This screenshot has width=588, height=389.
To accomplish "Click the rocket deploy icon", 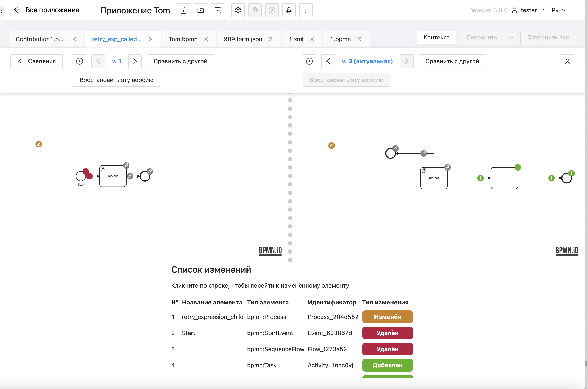I will (x=289, y=10).
